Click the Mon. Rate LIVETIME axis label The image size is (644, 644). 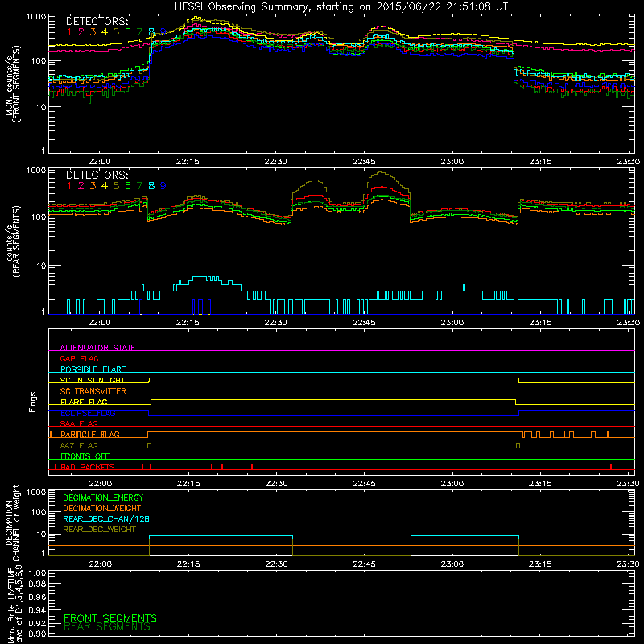coord(14,605)
